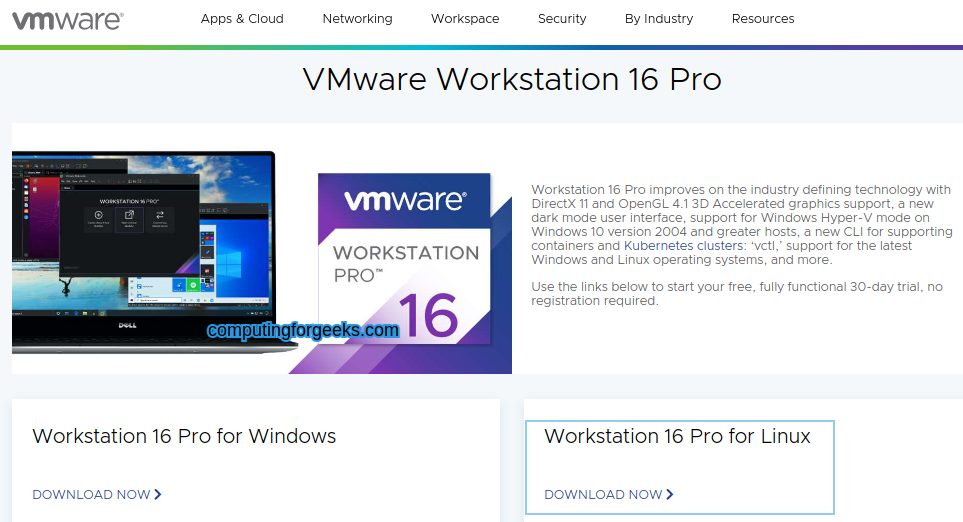Open the Apps & Cloud menu

(x=242, y=19)
